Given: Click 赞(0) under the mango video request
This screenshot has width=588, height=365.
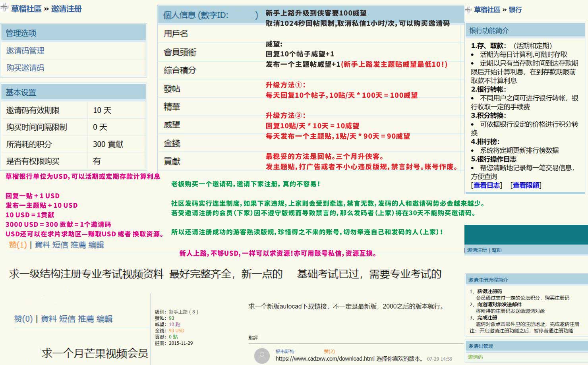Looking at the screenshot, I should 23,318.
